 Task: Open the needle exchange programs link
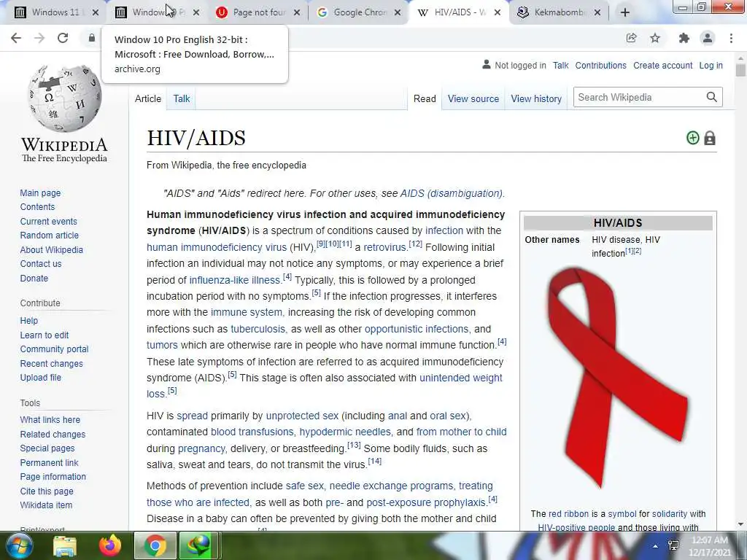pos(391,486)
